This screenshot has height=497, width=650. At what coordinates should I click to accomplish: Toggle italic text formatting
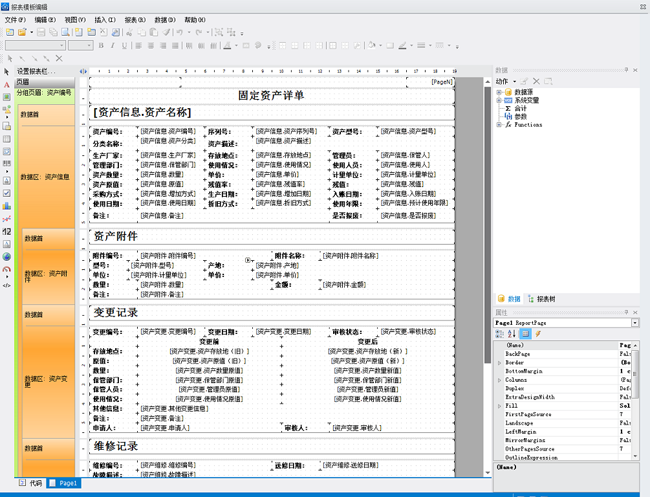pyautogui.click(x=113, y=46)
